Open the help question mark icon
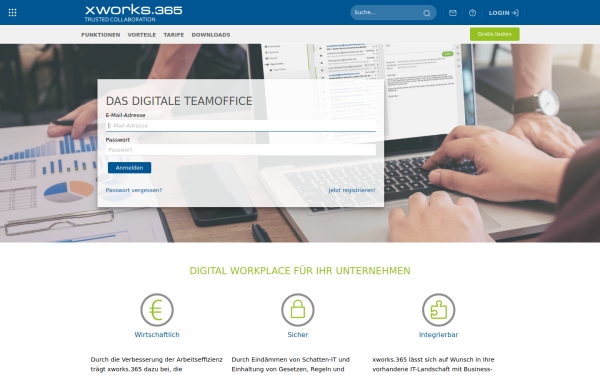This screenshot has width=600, height=375. (x=473, y=13)
